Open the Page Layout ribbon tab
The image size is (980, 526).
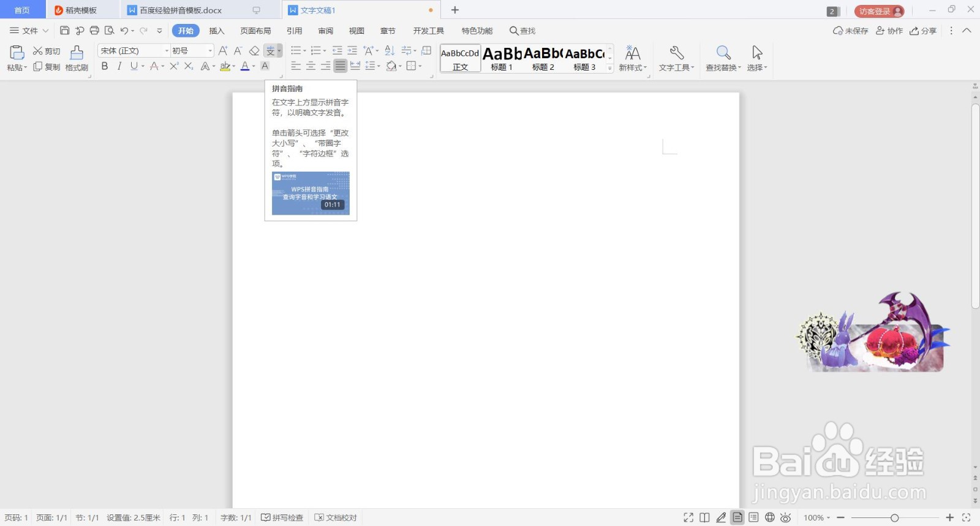[x=255, y=31]
